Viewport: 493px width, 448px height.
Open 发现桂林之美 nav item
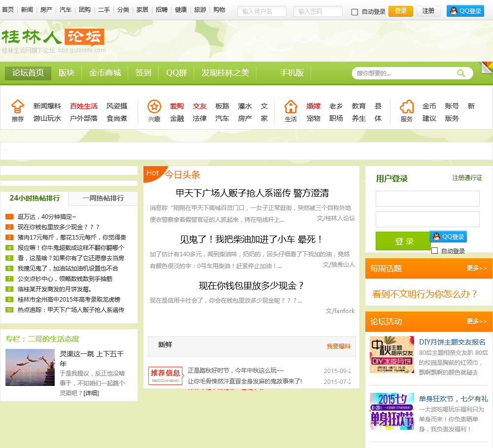tap(225, 73)
